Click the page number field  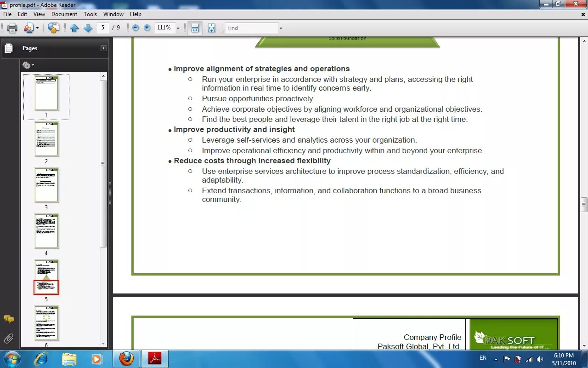pos(103,28)
